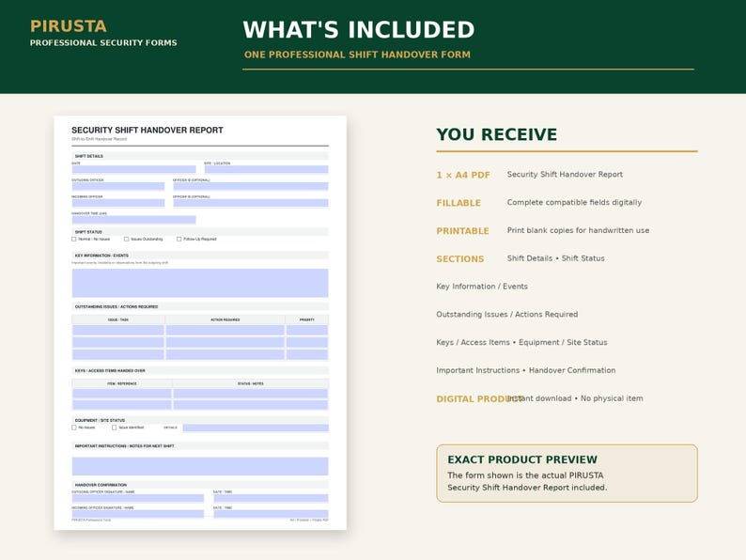Viewport: 746px width, 560px height.
Task: Click Keys / Access Items • Equipment line
Action: pos(521,343)
